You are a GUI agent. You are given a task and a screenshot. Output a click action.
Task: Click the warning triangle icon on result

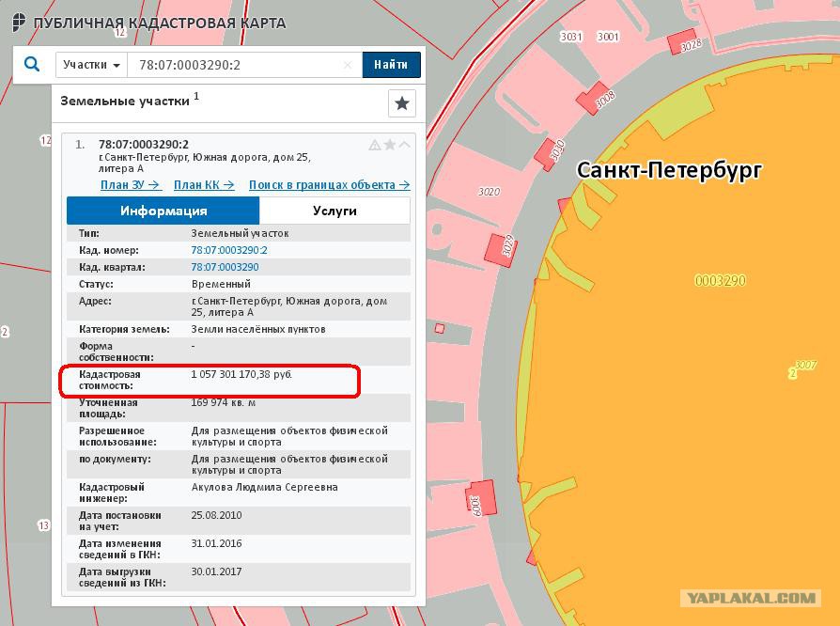[375, 145]
